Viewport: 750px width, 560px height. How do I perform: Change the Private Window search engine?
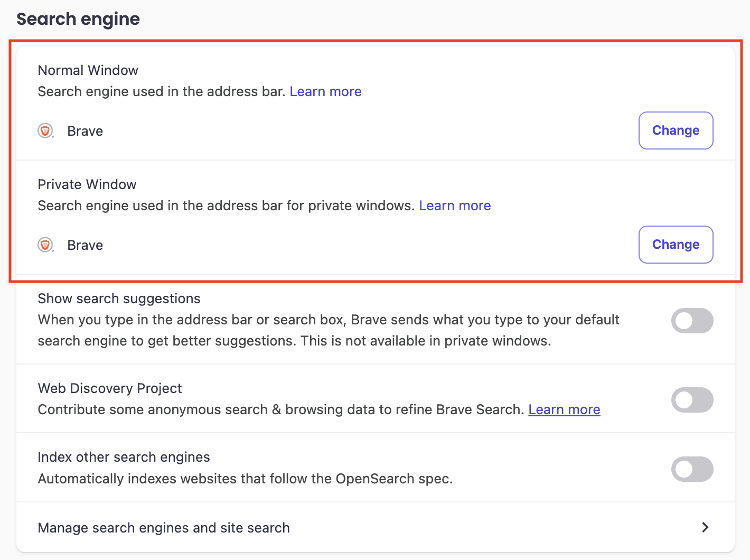point(676,245)
